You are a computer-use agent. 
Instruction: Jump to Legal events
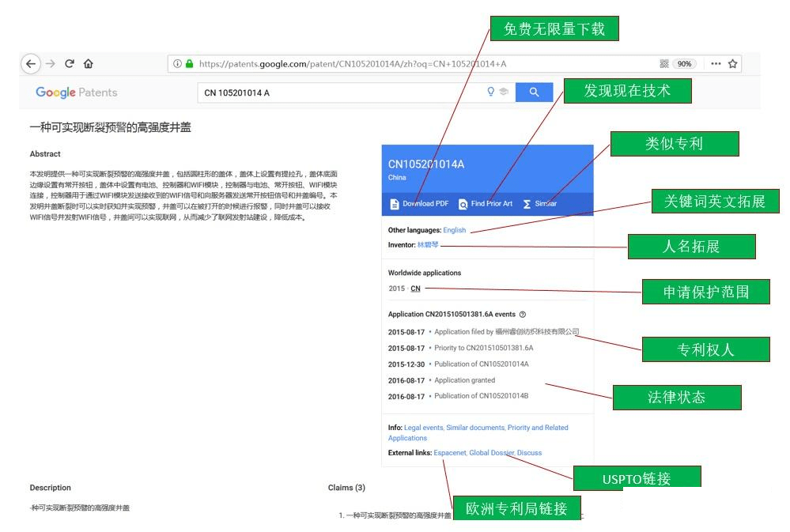tap(423, 428)
